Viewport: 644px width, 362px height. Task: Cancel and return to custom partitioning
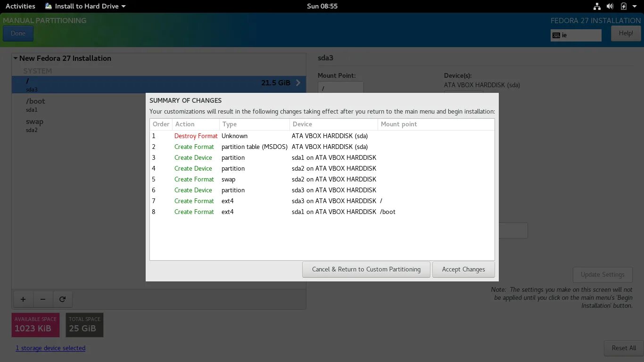coord(366,269)
